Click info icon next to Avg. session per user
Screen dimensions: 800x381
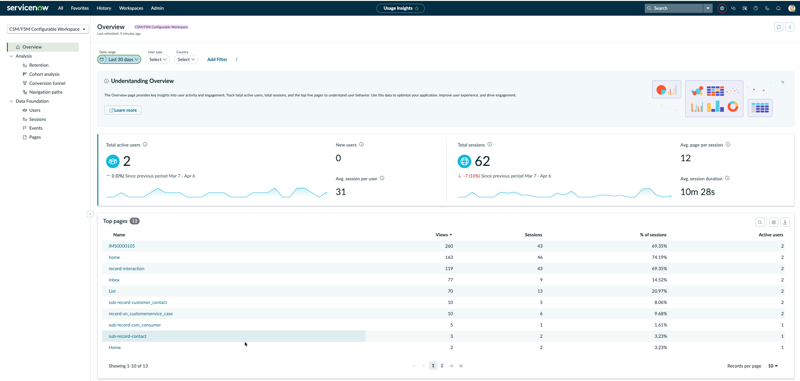[x=382, y=179]
